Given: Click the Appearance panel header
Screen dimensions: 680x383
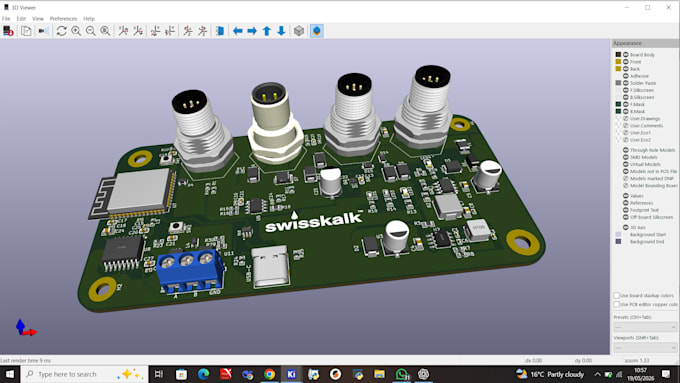Looking at the screenshot, I should point(645,43).
